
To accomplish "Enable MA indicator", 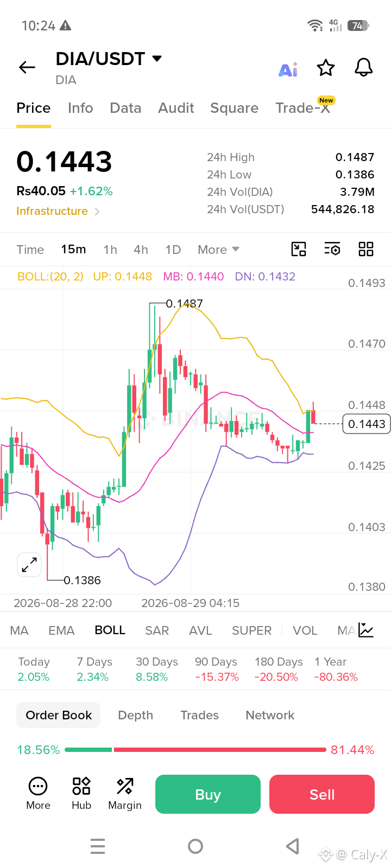I will pyautogui.click(x=19, y=630).
